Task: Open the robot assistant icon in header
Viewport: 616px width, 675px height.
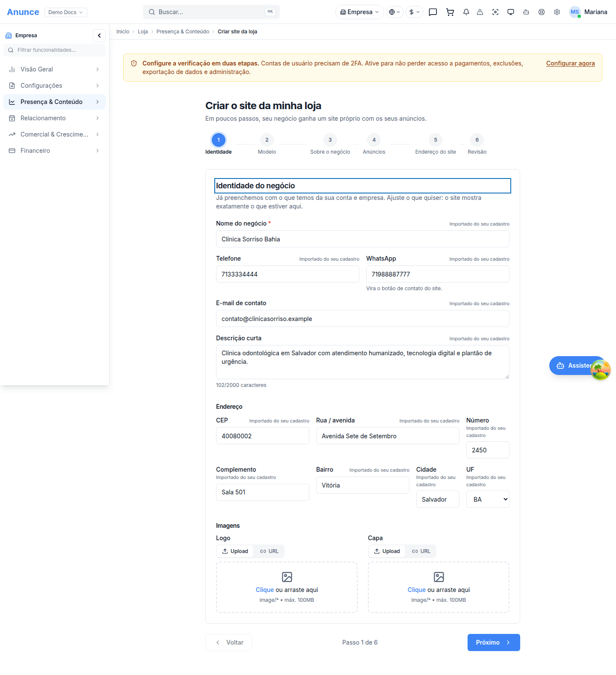Action: pyautogui.click(x=526, y=12)
